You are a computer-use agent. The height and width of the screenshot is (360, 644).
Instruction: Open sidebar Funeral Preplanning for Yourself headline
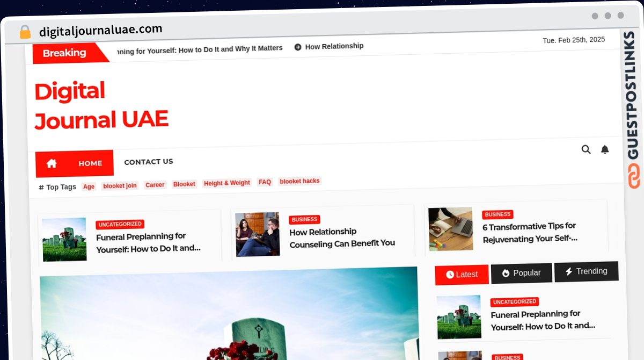(x=543, y=320)
